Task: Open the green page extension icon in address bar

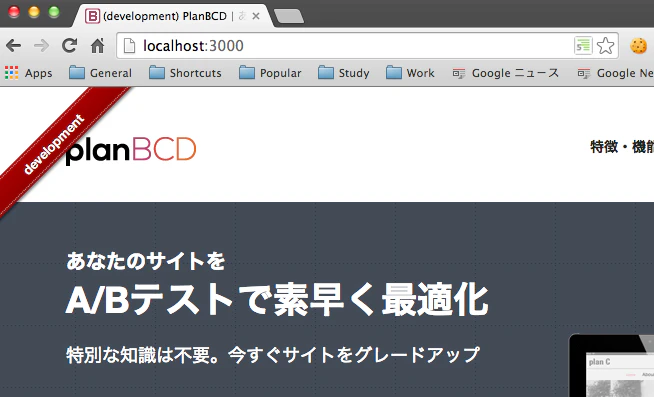Action: (583, 45)
